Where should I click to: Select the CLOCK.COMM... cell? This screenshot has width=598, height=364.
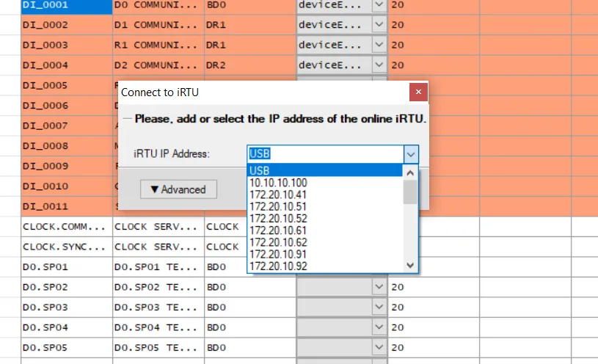pos(67,227)
